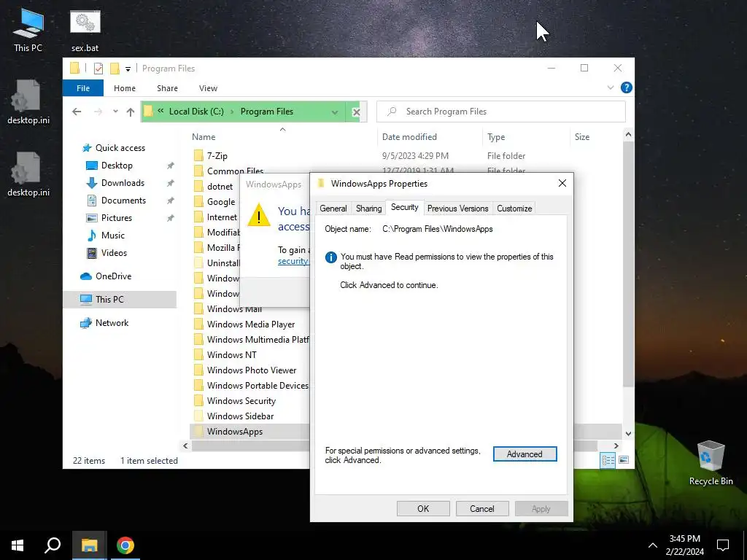747x560 pixels.
Task: Click the vertical scrollbar in file list
Action: 628,264
